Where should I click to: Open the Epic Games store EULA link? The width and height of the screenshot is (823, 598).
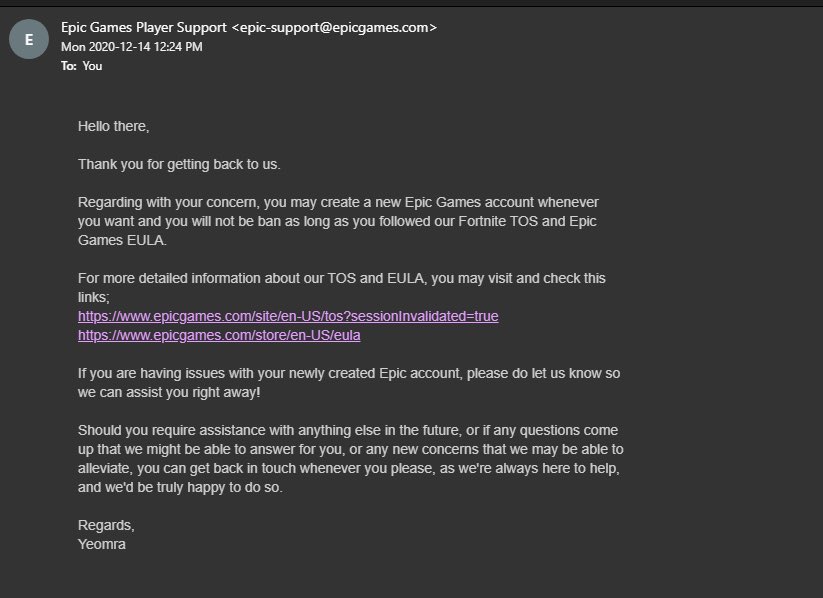tap(219, 335)
